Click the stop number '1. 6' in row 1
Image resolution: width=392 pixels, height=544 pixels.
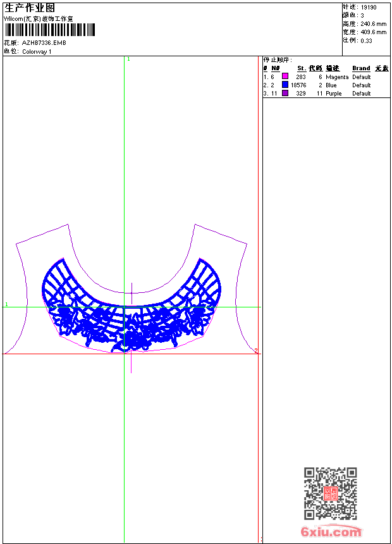click(x=269, y=77)
